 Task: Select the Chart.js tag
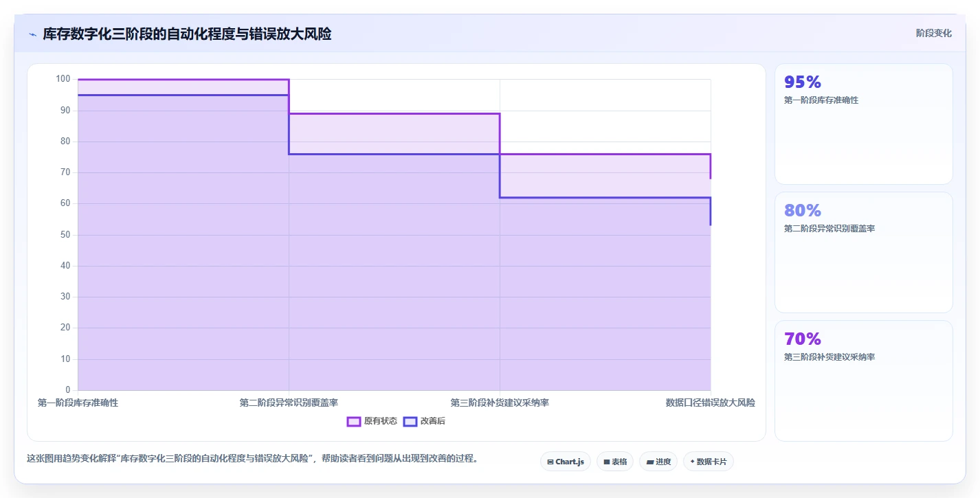click(566, 462)
